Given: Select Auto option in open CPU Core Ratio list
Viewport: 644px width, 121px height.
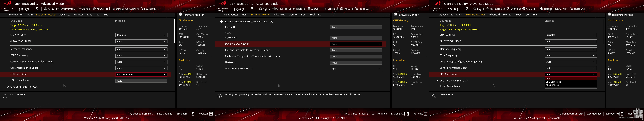Looking at the screenshot, I should pos(571,79).
